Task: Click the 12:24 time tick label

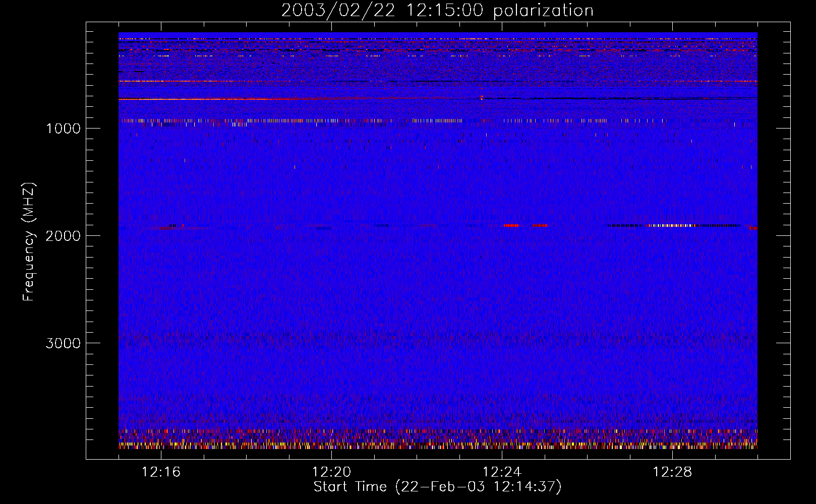Action: pos(502,472)
